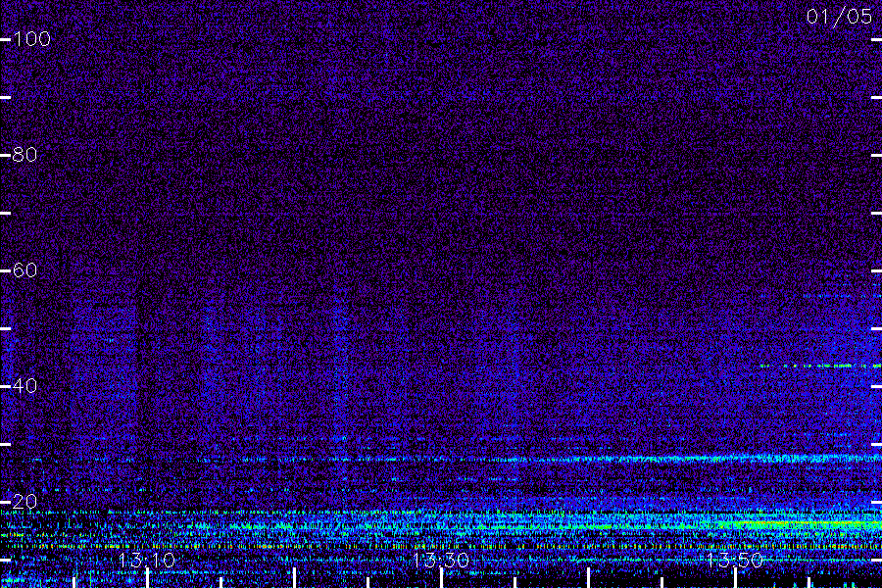Click the 20 frequency axis label
This screenshot has width=882, height=588.
click(x=24, y=502)
